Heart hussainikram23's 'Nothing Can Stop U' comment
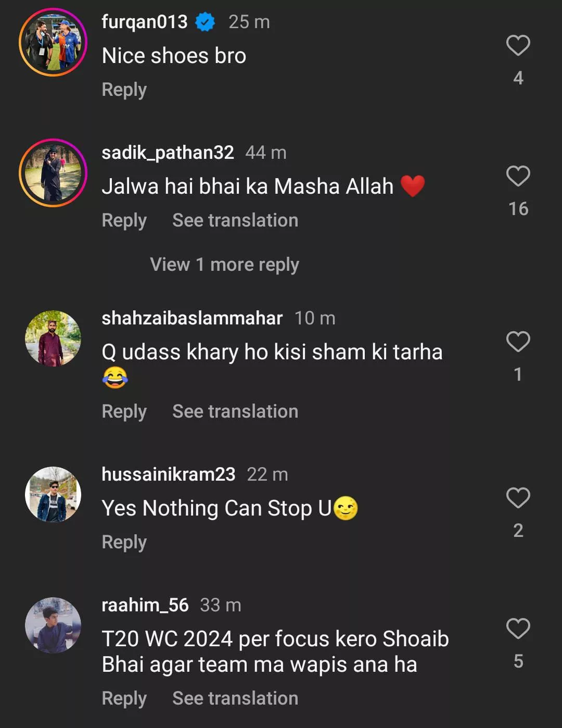Viewport: 562px width, 728px height. (x=518, y=498)
